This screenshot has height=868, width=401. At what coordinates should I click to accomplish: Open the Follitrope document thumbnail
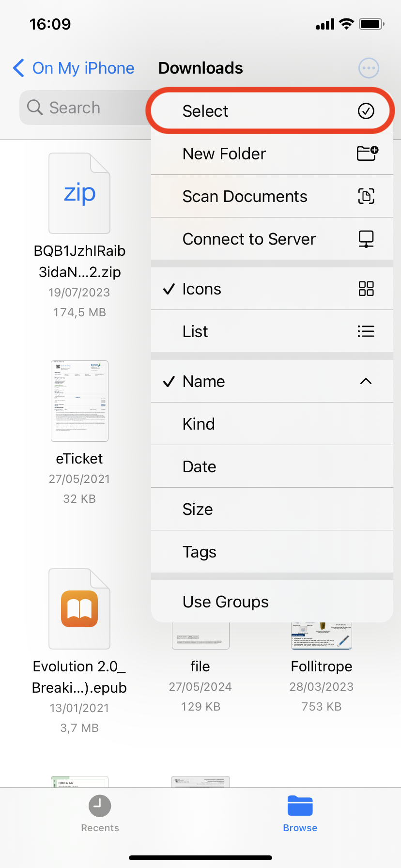coord(321,635)
